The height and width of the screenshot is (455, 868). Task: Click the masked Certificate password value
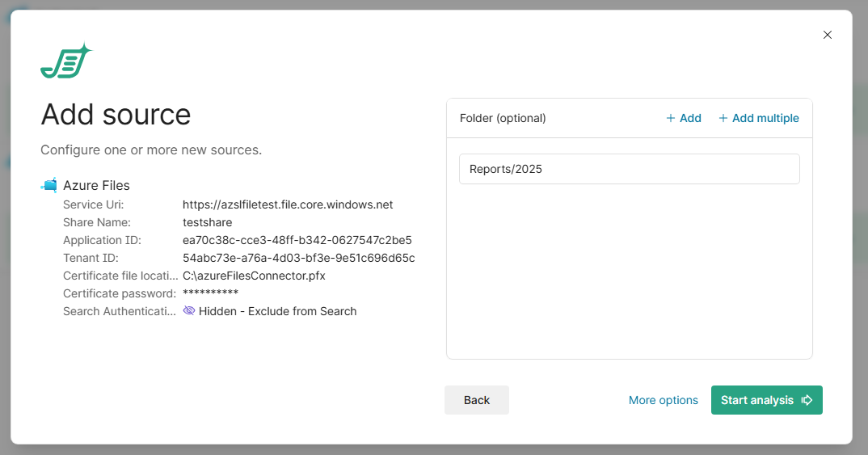coord(210,293)
